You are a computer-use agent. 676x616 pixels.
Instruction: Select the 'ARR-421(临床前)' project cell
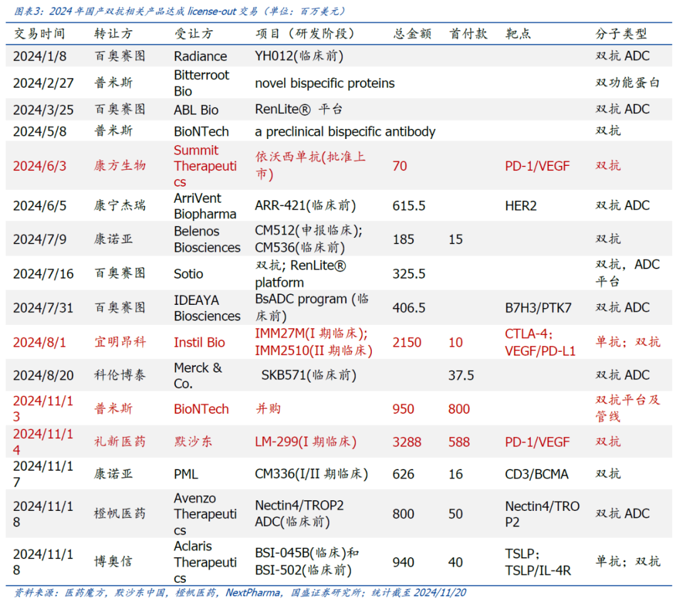pyautogui.click(x=305, y=205)
